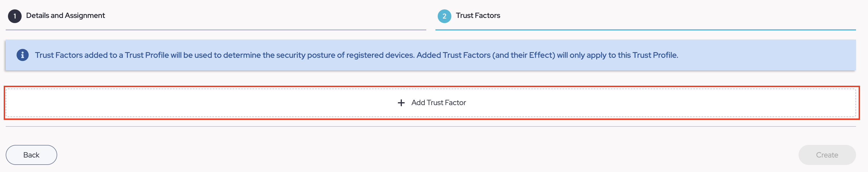This screenshot has height=172, width=868.
Task: Select the Trust Factors step label
Action: (x=478, y=15)
